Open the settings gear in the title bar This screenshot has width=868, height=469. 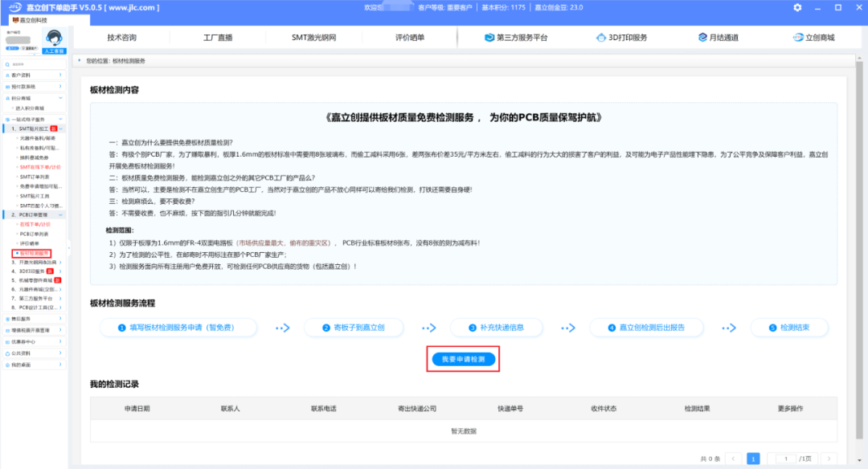click(797, 8)
